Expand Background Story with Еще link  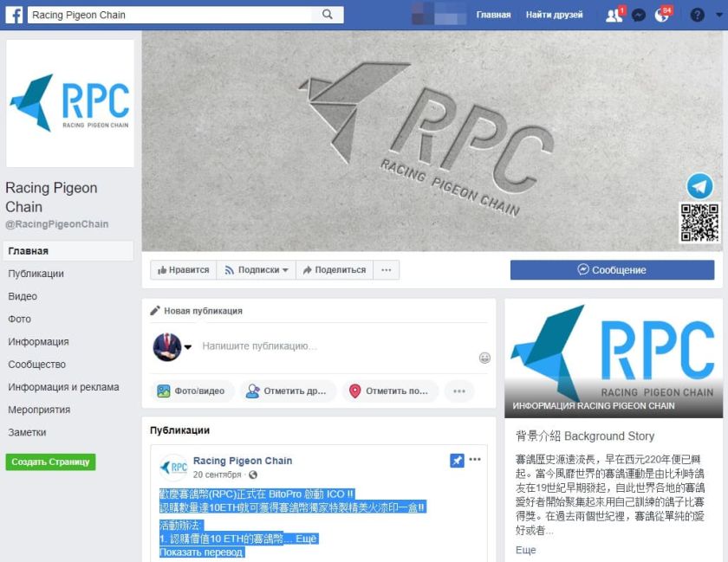click(525, 550)
